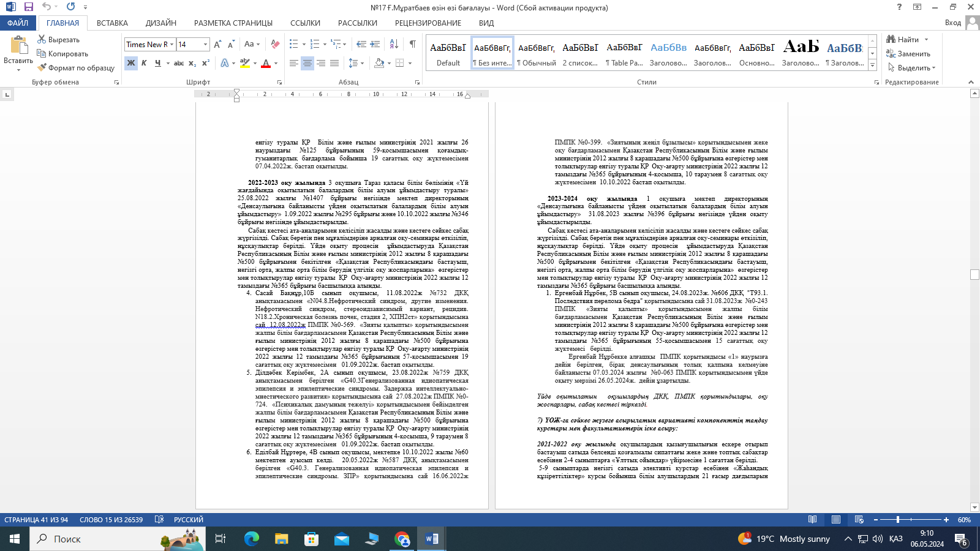Click the zoom out minus button

coord(876,520)
